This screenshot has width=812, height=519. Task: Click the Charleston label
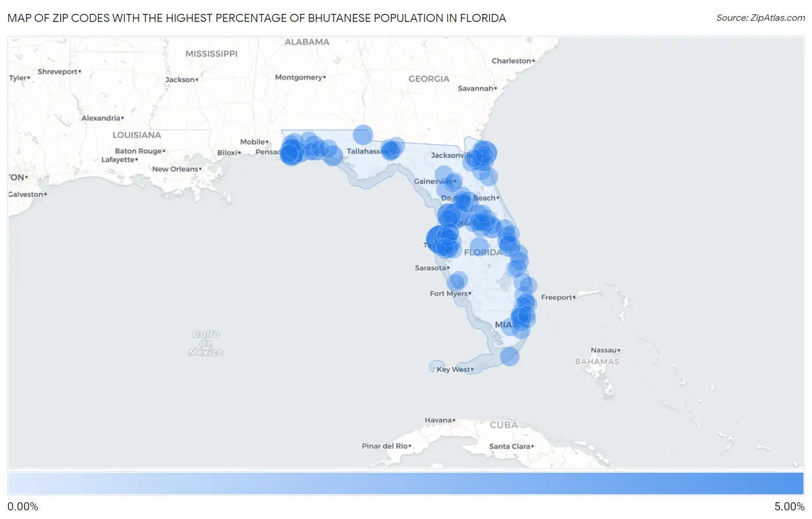click(513, 61)
